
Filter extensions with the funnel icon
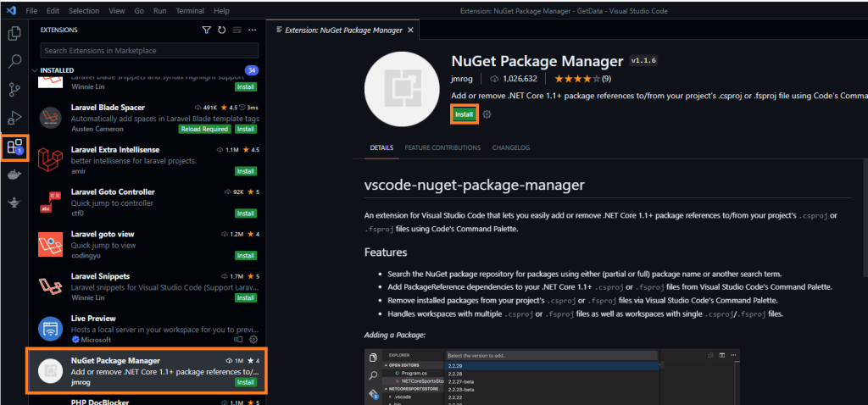click(x=207, y=30)
